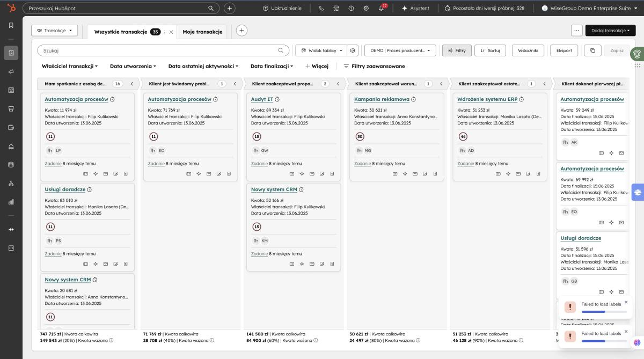Viewport: 644px width, 359px height.
Task: Click the GW avatar chip on Audyt IT card
Action: pos(265,150)
